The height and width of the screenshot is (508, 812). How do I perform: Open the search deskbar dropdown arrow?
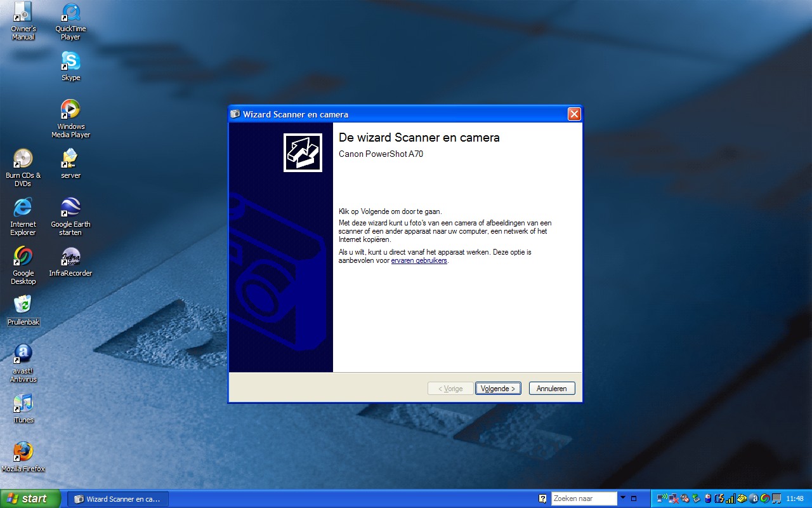point(623,498)
